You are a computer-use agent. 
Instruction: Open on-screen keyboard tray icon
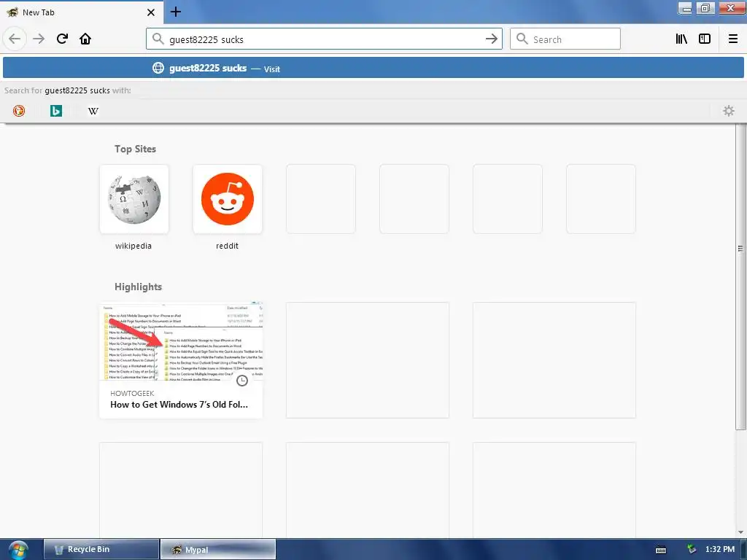(x=661, y=550)
